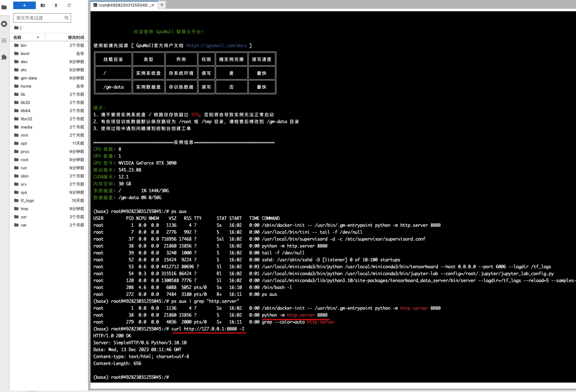Close the terminal tab with X

pos(153,5)
